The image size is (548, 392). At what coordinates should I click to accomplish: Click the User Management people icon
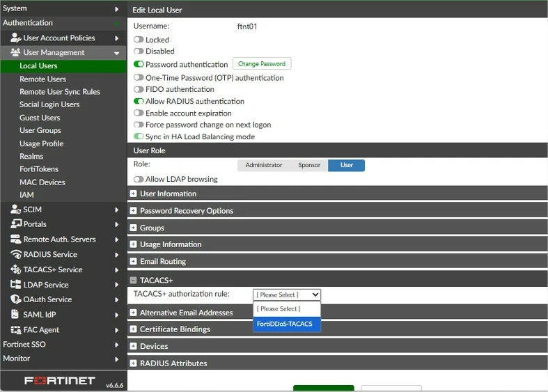[15, 52]
